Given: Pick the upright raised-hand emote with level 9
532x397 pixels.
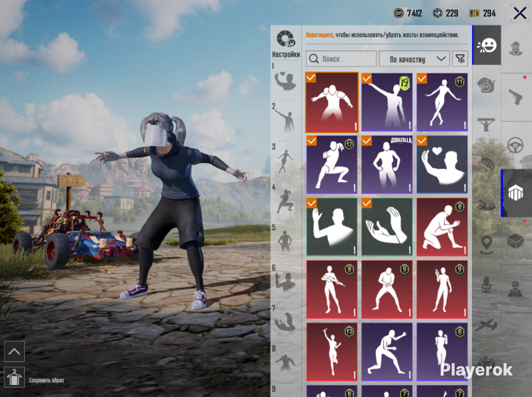Looking at the screenshot, I should tap(442, 290).
